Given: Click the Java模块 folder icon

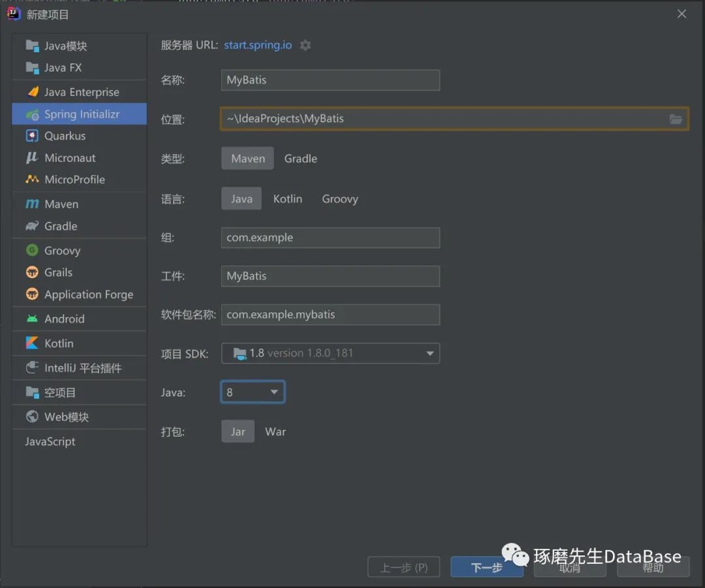Looking at the screenshot, I should (x=33, y=46).
